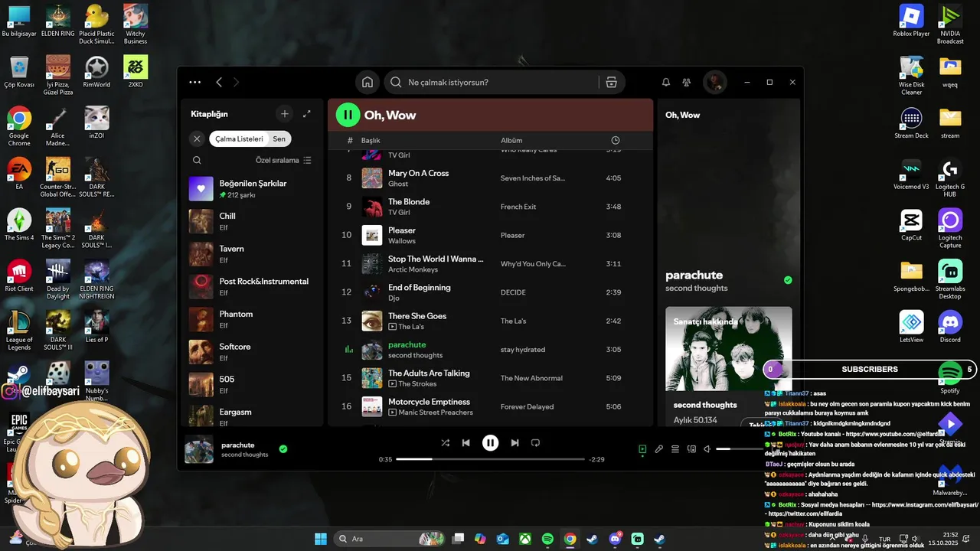Click the bottom-bar parachute album cover
This screenshot has width=980, height=551.
(x=199, y=449)
